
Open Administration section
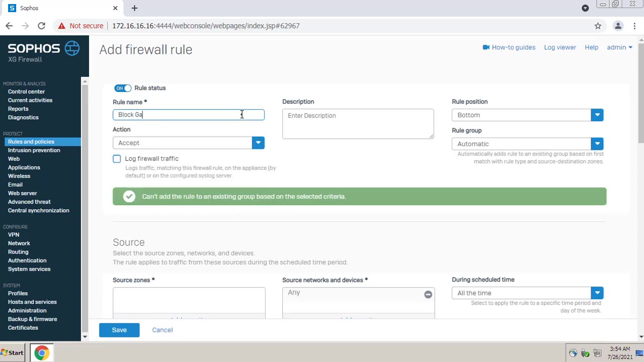[27, 310]
